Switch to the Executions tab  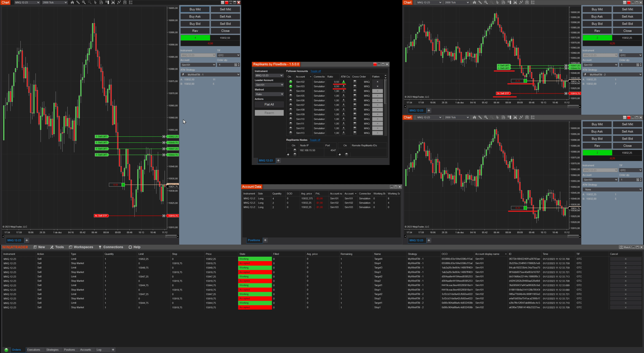click(x=33, y=350)
